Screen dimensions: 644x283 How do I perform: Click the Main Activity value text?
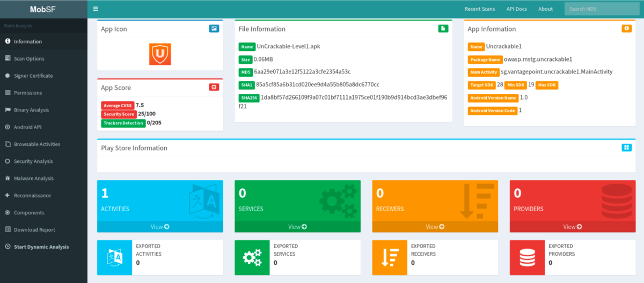coord(557,72)
